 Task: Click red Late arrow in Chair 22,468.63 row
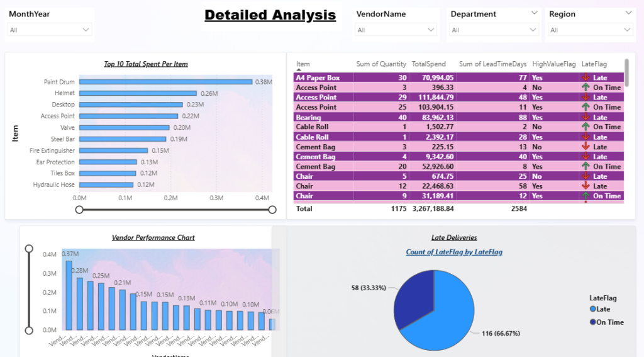coord(586,186)
